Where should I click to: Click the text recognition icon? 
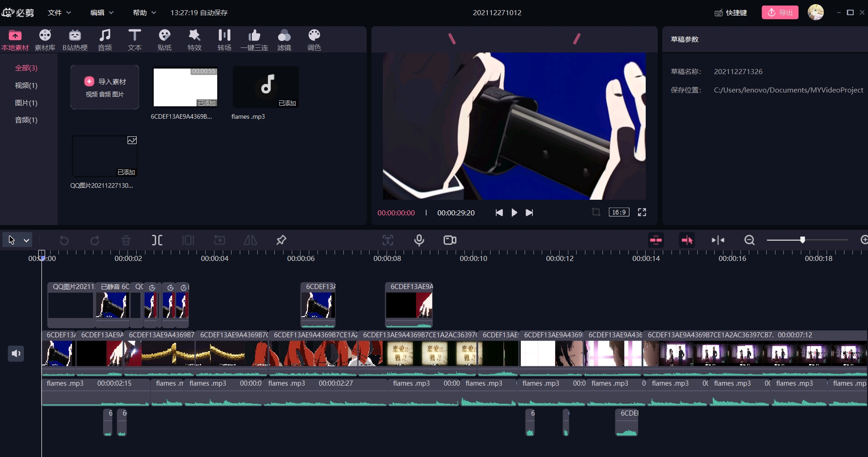[x=388, y=240]
